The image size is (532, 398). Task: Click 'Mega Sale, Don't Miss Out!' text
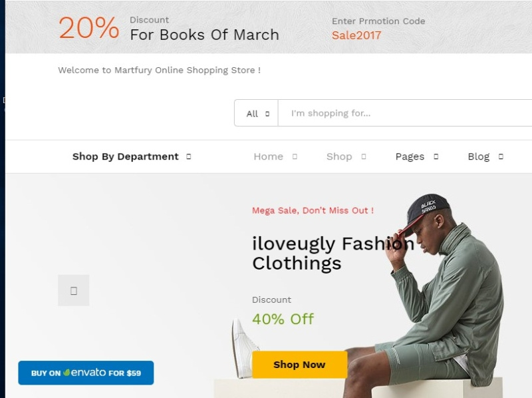click(313, 210)
